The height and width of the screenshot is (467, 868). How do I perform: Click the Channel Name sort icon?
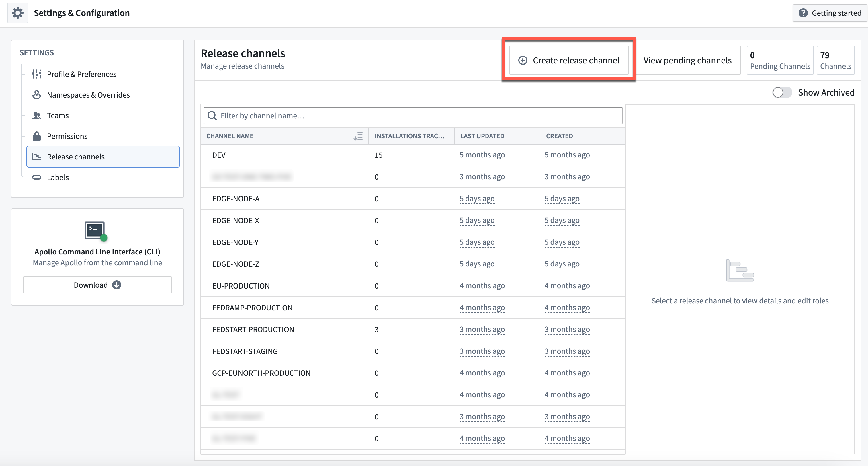[x=358, y=136]
